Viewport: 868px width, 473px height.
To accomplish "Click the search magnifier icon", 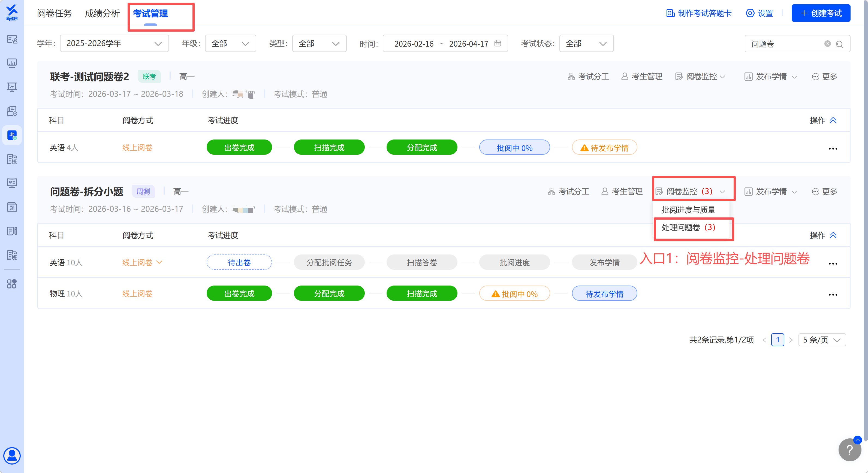I will pyautogui.click(x=839, y=44).
